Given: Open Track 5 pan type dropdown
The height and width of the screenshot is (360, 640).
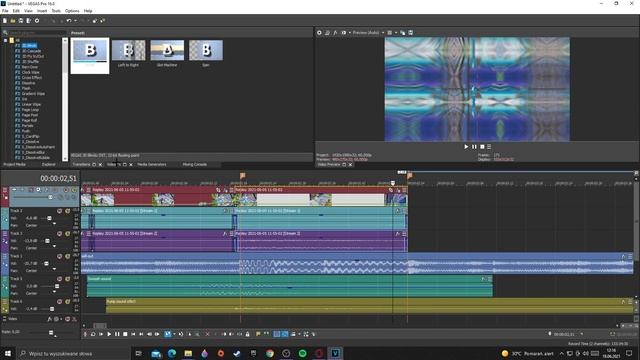Looking at the screenshot, I should (x=54, y=292).
